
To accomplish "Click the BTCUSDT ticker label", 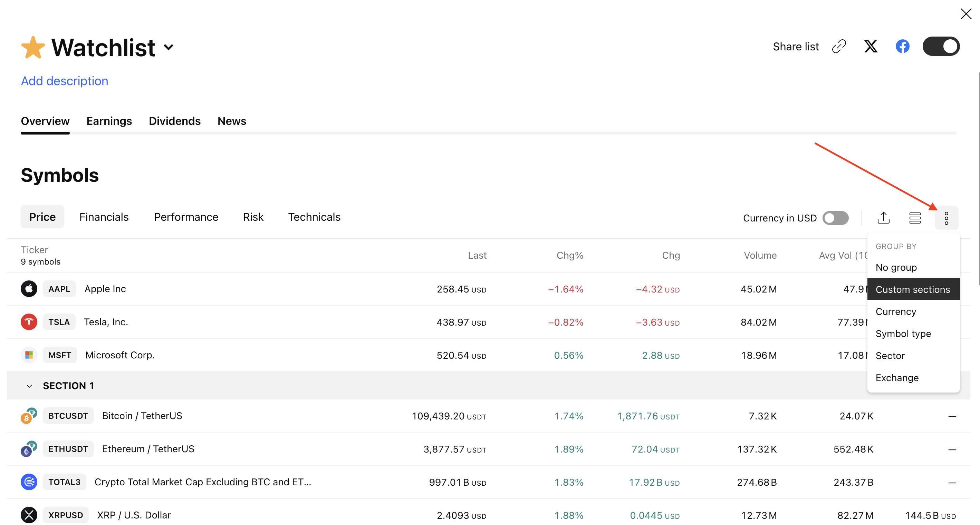I will coord(68,416).
